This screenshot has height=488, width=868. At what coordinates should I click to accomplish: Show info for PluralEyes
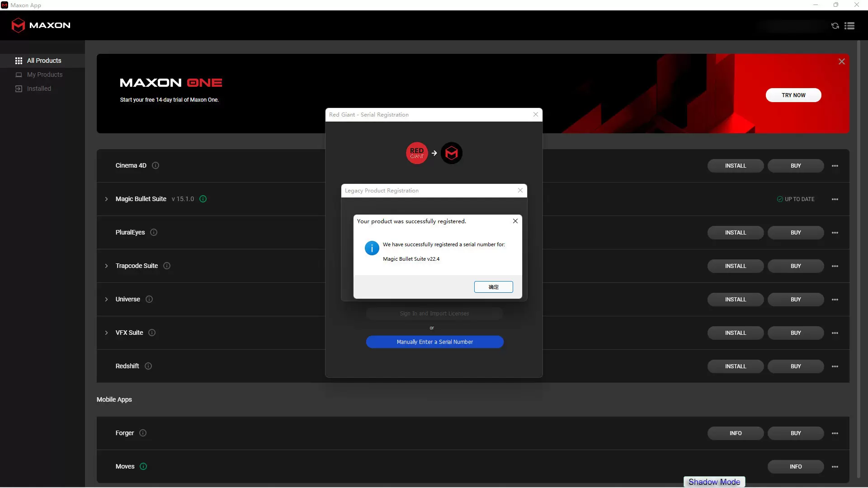[154, 232]
